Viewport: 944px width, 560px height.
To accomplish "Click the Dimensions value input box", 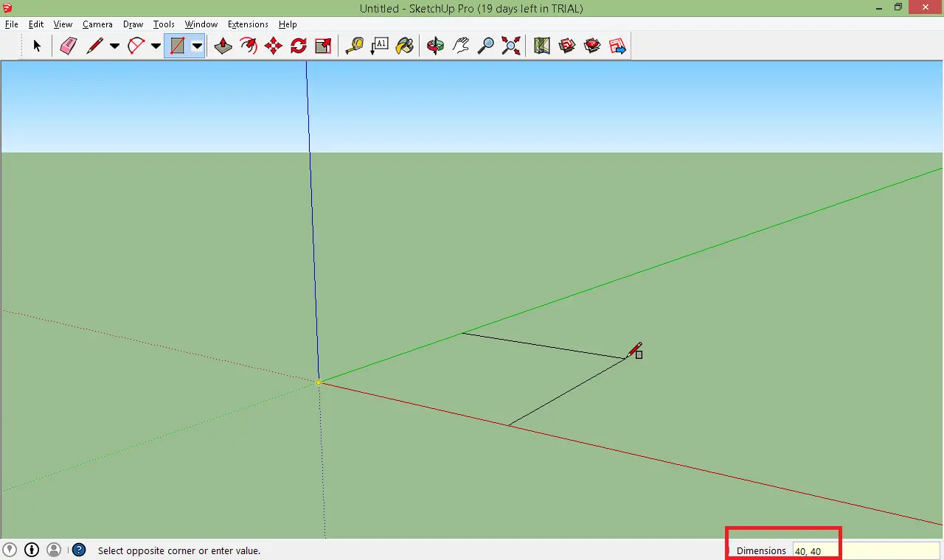I will [x=866, y=550].
